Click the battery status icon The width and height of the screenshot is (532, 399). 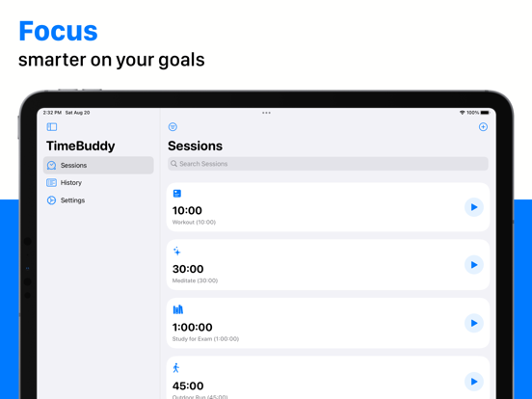point(485,113)
